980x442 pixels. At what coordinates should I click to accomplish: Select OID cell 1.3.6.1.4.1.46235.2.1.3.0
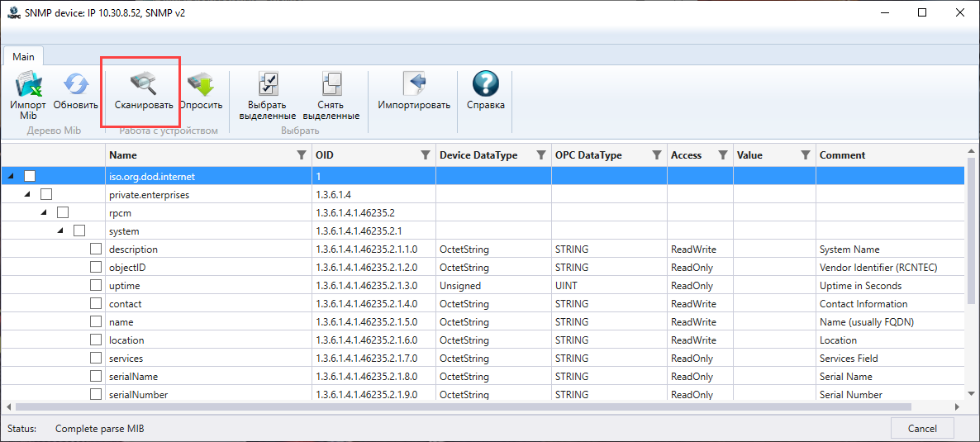tap(373, 285)
